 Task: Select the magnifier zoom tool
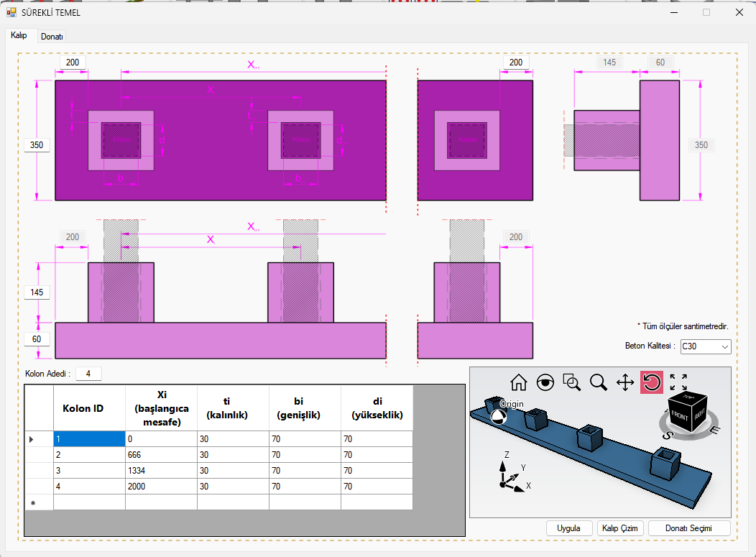pos(599,382)
